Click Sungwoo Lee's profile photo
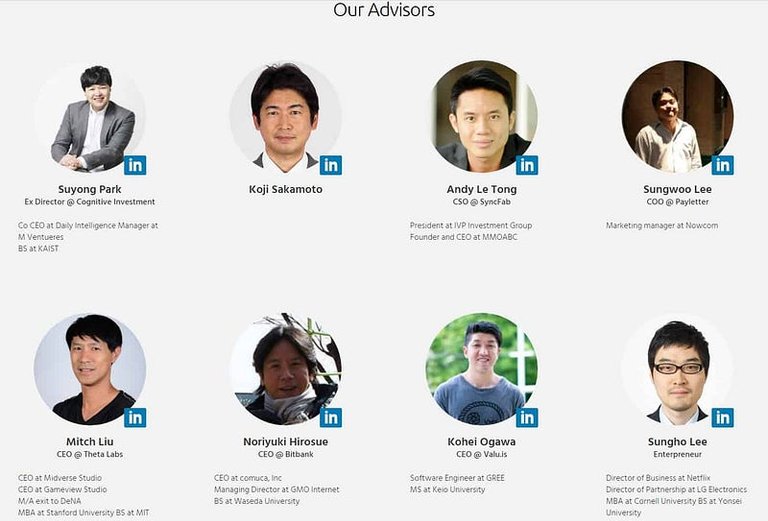The image size is (768, 521). 676,117
